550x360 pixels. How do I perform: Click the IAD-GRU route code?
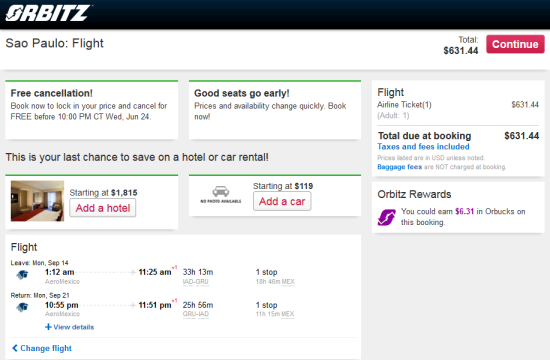pos(196,282)
